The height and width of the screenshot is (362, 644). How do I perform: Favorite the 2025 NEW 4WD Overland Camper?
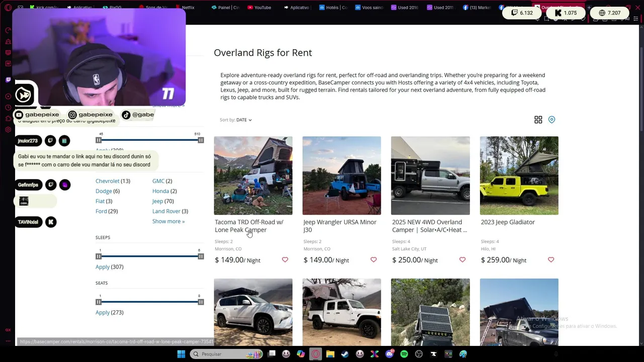(x=462, y=259)
